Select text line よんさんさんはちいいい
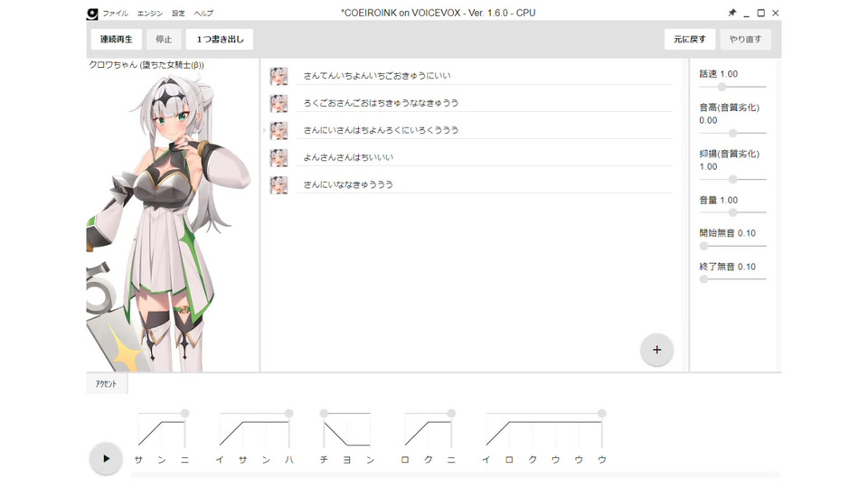Image resolution: width=868 pixels, height=488 pixels. click(485, 157)
